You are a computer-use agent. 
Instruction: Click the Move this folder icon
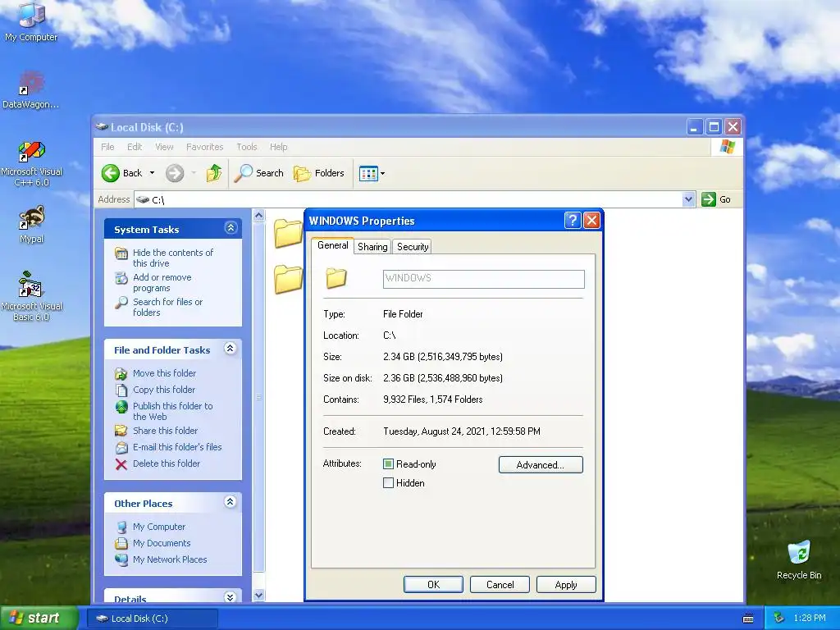[x=121, y=373]
